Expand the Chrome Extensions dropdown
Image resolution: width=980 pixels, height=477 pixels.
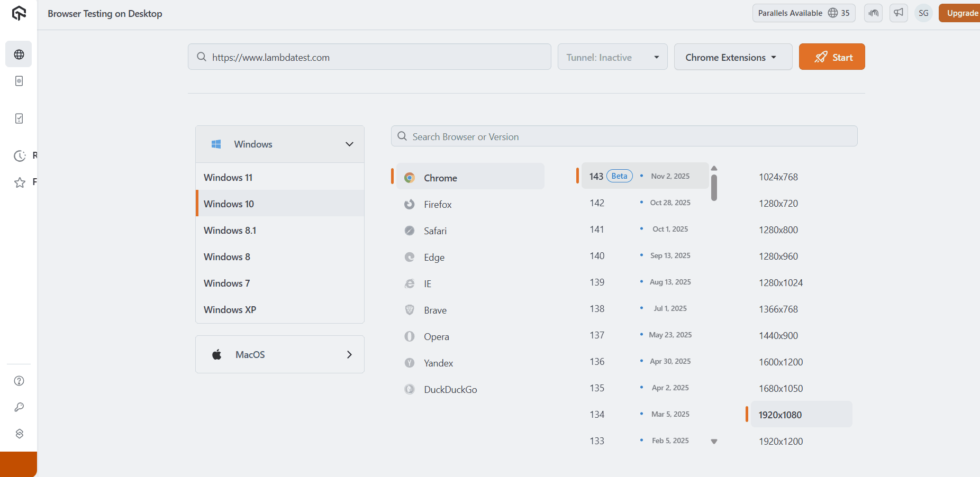pos(732,57)
